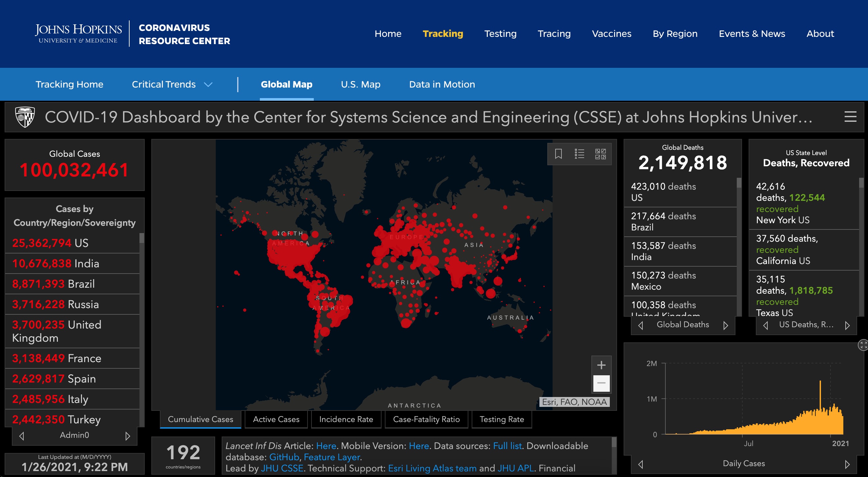Select the Global Map tab
Screen dimensions: 868x477
click(286, 84)
